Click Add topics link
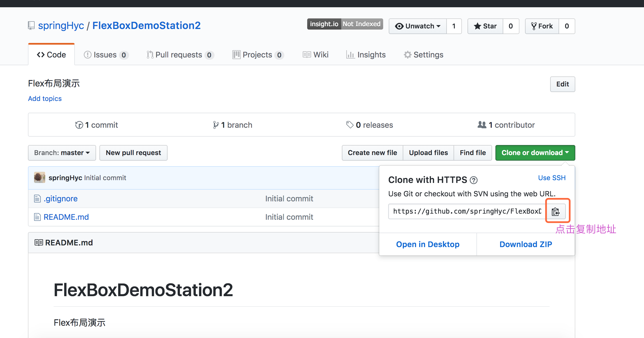This screenshot has height=338, width=644. pyautogui.click(x=45, y=98)
